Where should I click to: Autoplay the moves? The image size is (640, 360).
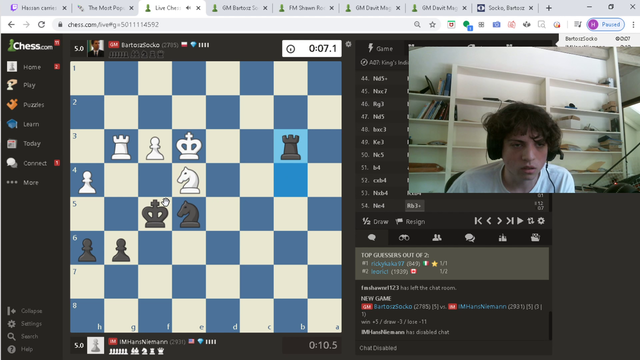(x=520, y=221)
